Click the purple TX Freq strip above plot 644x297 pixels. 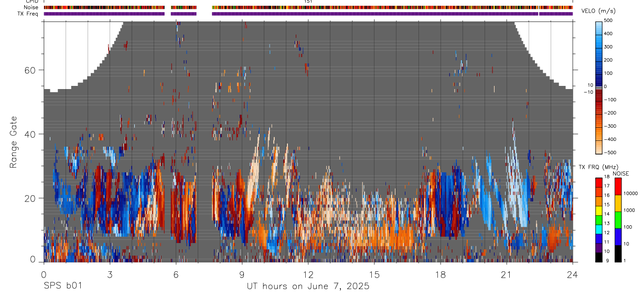(x=308, y=14)
